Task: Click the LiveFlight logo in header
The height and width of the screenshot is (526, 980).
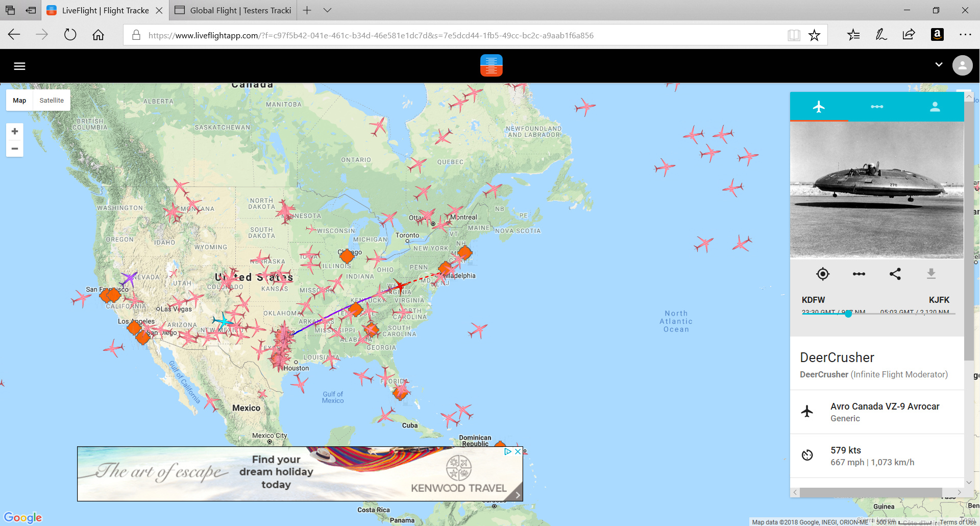Action: pos(491,65)
